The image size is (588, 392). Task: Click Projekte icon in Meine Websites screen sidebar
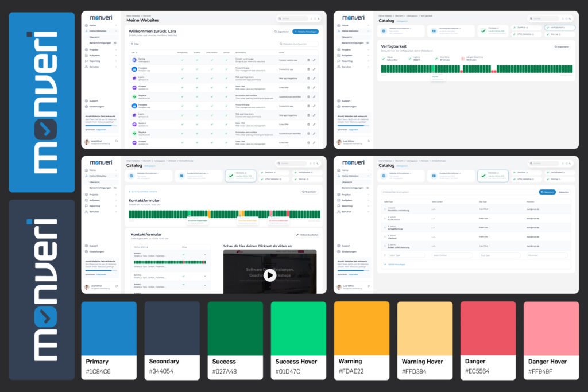click(86, 49)
